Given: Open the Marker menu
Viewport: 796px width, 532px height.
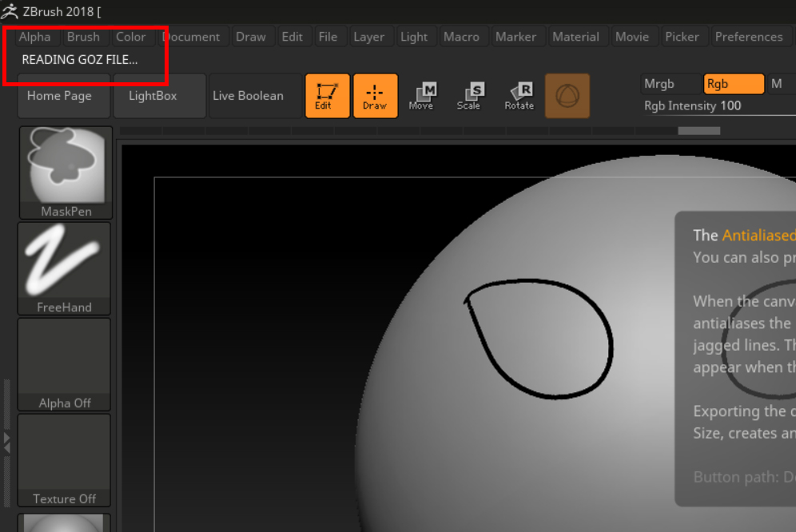Looking at the screenshot, I should (515, 37).
